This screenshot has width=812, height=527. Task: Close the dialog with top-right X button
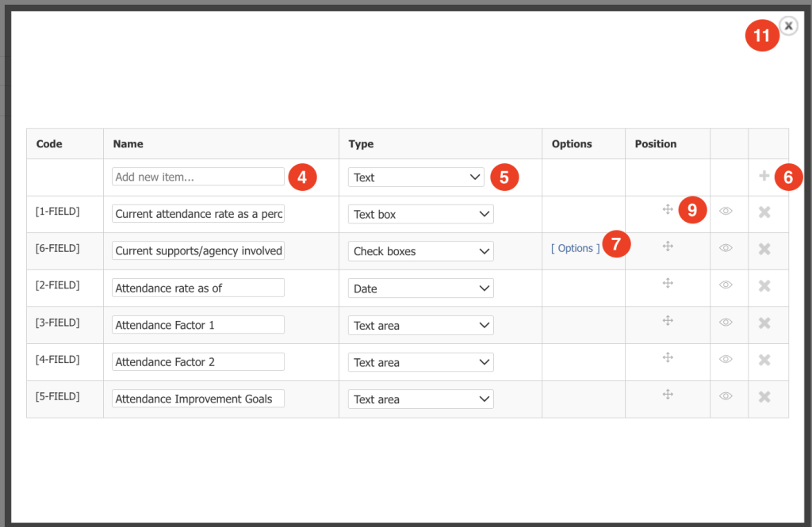(788, 25)
